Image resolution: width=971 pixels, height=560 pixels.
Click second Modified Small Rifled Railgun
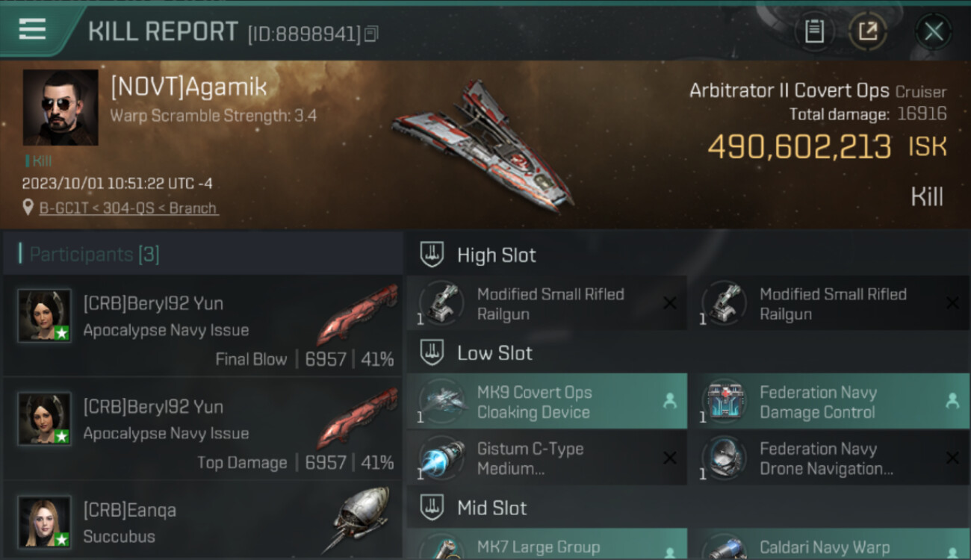tap(829, 304)
